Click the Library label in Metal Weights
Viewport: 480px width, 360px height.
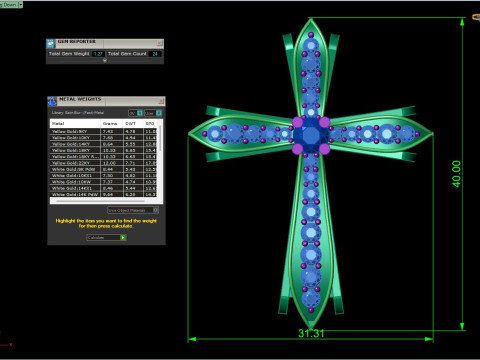[78, 113]
